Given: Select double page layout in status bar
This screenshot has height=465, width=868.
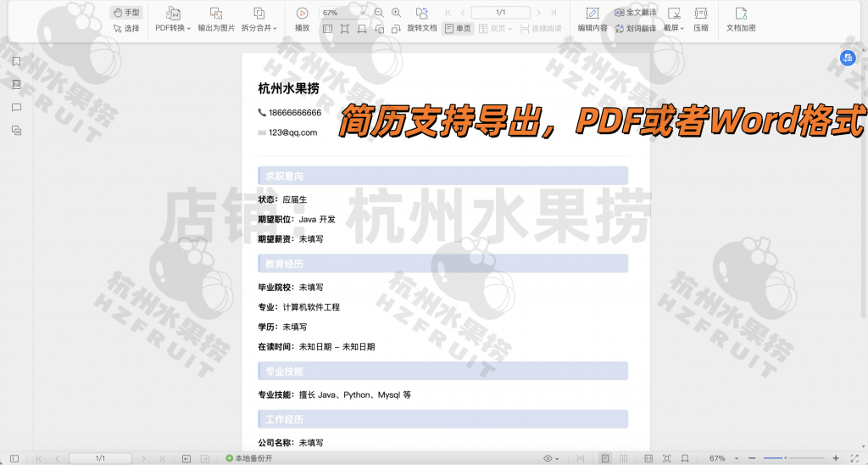Looking at the screenshot, I should pyautogui.click(x=623, y=458).
